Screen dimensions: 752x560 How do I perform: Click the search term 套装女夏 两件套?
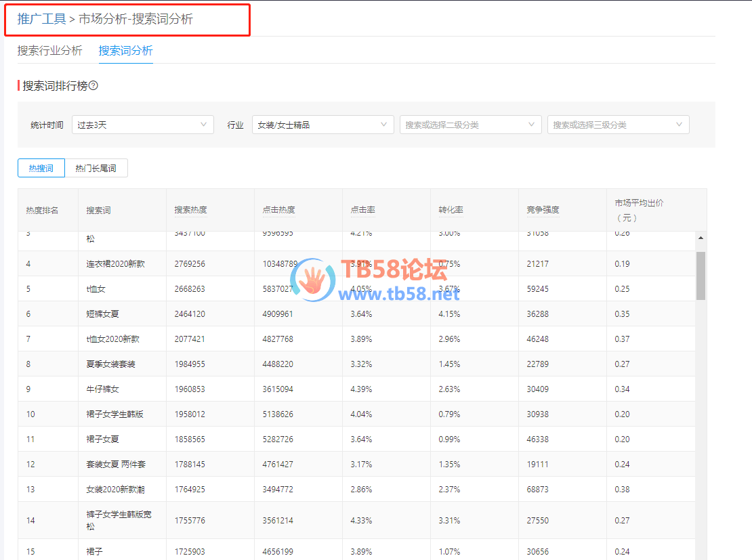[x=116, y=464]
